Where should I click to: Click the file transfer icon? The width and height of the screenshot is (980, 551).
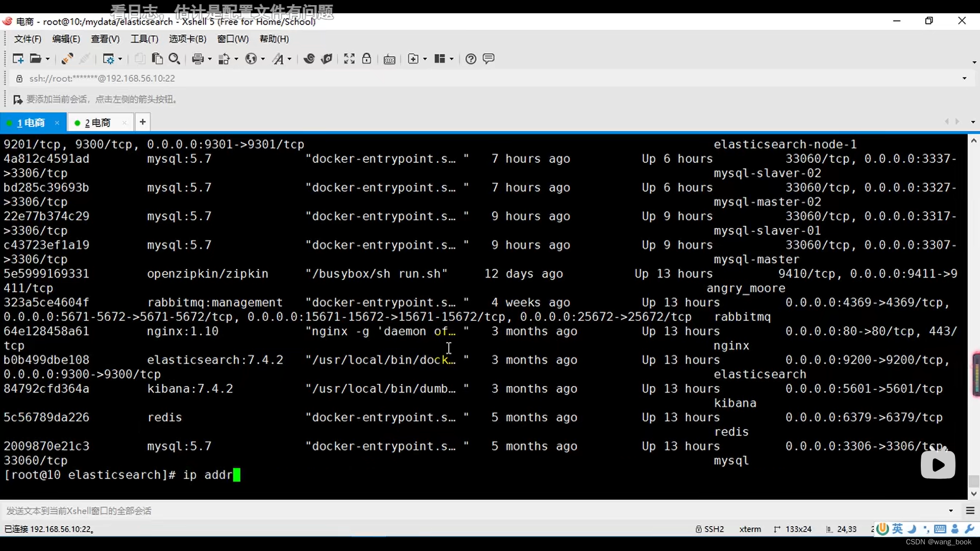pyautogui.click(x=224, y=59)
